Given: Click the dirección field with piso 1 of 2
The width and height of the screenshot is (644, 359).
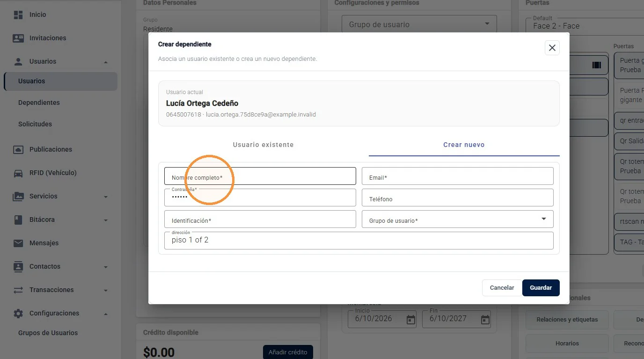Looking at the screenshot, I should [359, 241].
